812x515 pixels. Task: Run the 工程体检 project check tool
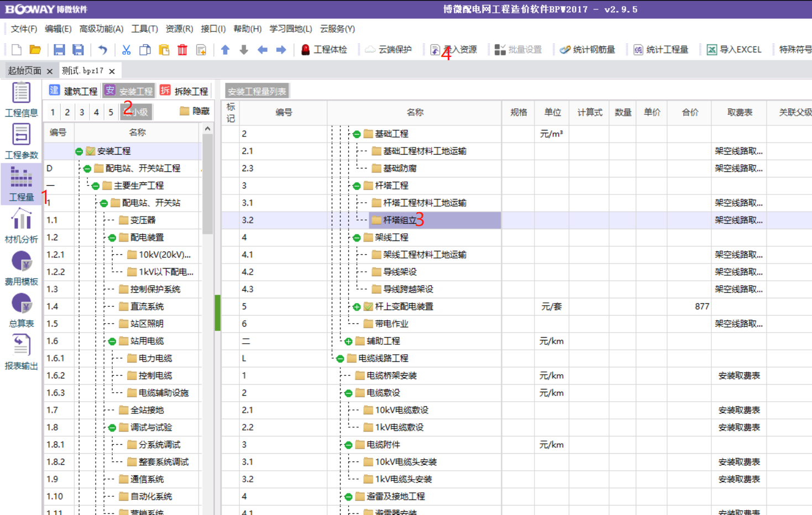323,49
